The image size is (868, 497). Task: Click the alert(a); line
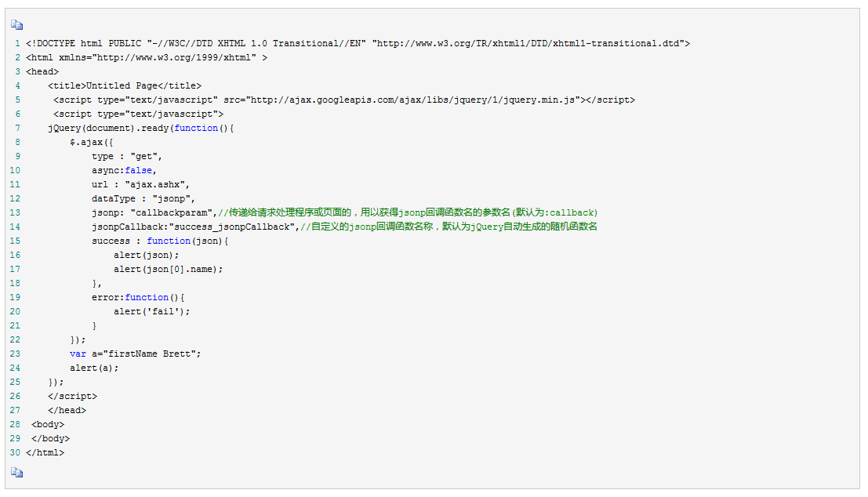click(x=94, y=368)
